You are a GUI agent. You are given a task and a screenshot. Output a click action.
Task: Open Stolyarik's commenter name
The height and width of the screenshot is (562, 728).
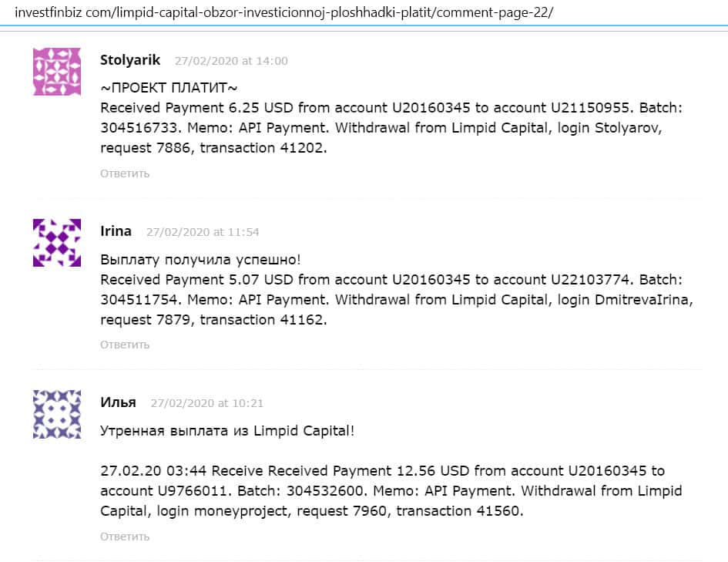[x=130, y=60]
